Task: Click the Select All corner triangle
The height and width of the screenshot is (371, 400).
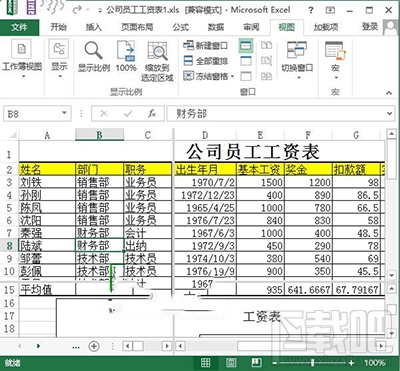Action: 12,135
